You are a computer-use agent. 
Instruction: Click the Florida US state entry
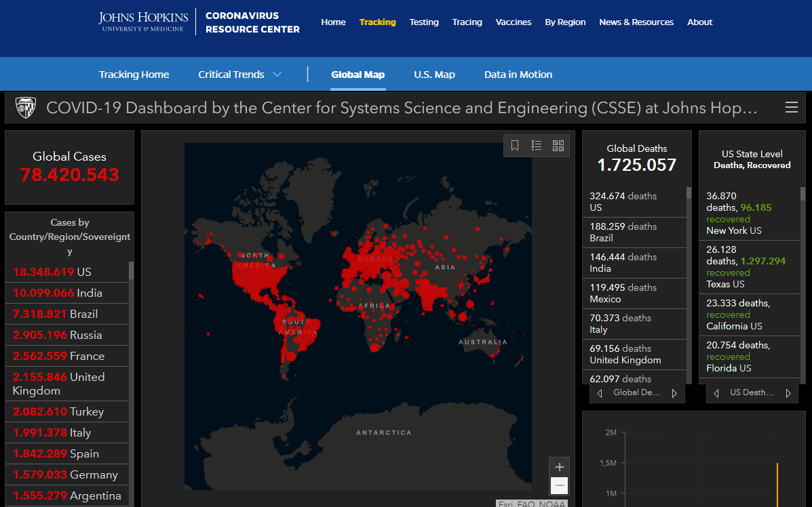[750, 357]
